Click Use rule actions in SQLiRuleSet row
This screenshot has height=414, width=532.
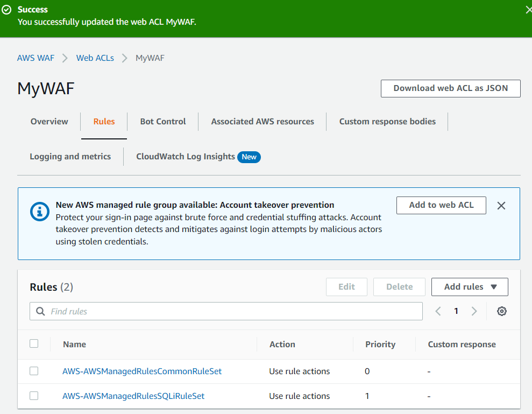[299, 396]
